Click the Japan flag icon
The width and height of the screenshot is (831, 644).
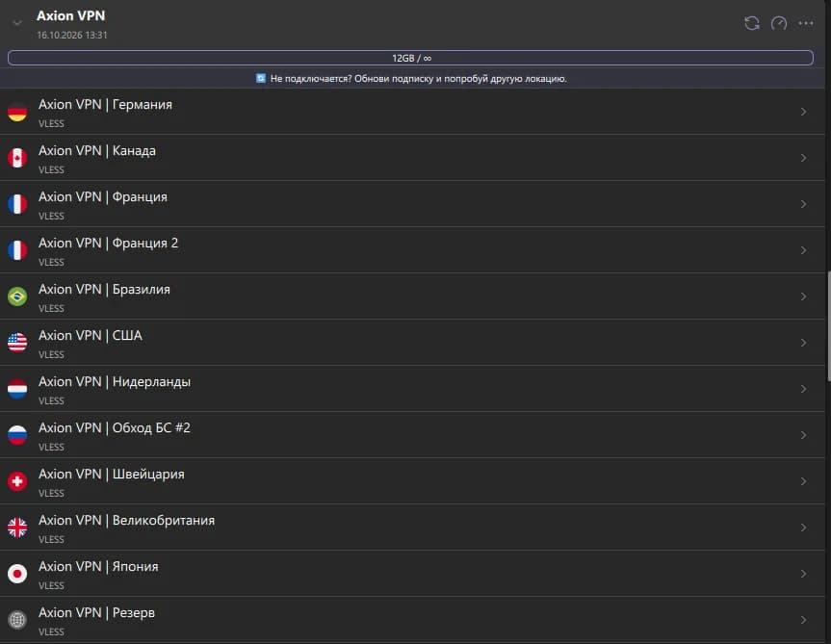pyautogui.click(x=17, y=574)
